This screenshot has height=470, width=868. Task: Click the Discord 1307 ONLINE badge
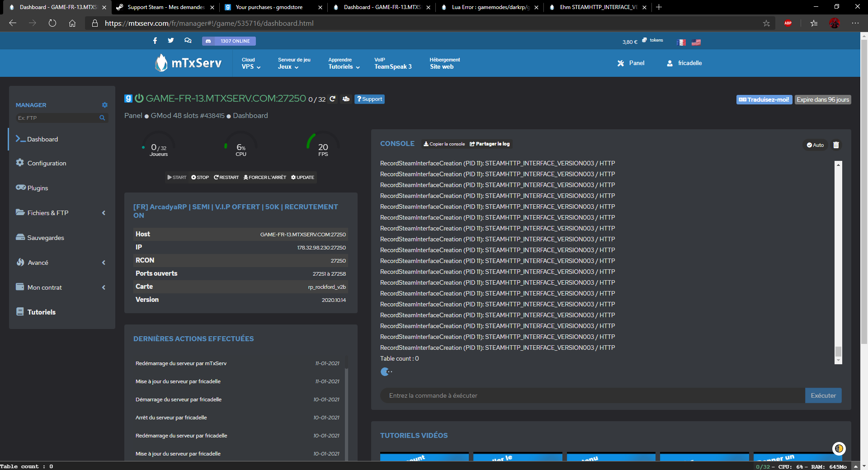point(229,41)
